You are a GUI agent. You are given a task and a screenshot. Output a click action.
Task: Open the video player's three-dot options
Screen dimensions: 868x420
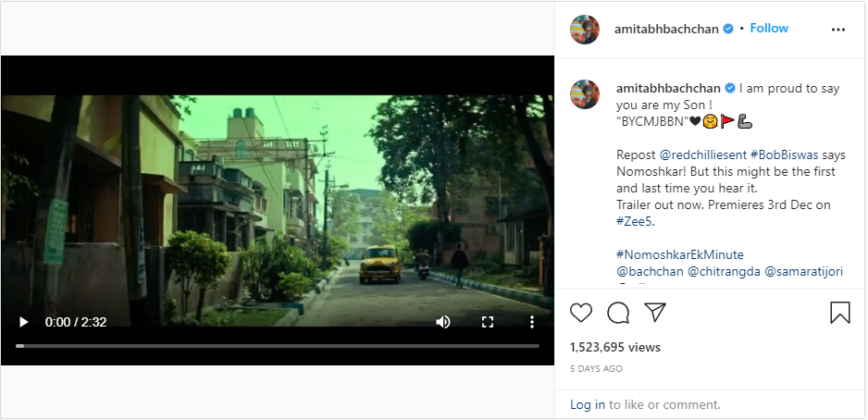point(531,322)
